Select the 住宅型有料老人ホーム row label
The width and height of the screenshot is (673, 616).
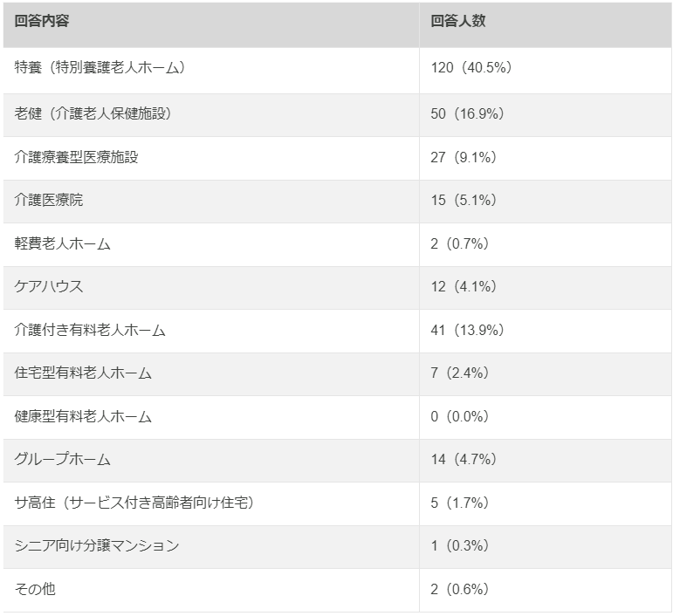(x=84, y=373)
